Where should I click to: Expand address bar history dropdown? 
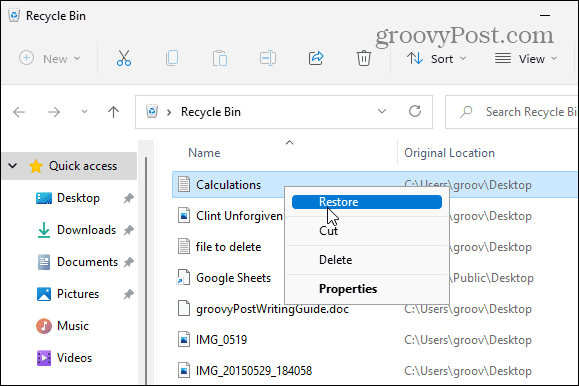382,111
